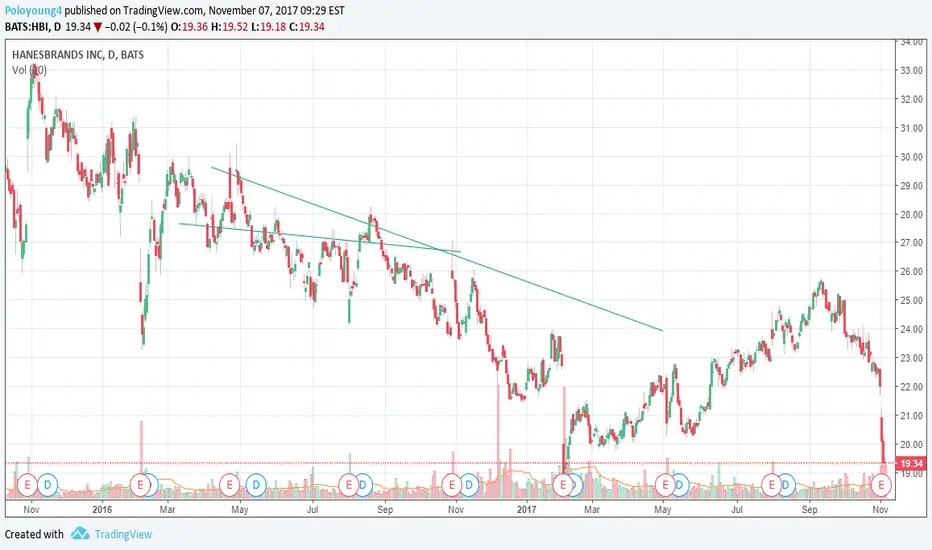Viewport: 932px width, 550px height.
Task: Click the 30.00 price axis label
Action: [911, 157]
